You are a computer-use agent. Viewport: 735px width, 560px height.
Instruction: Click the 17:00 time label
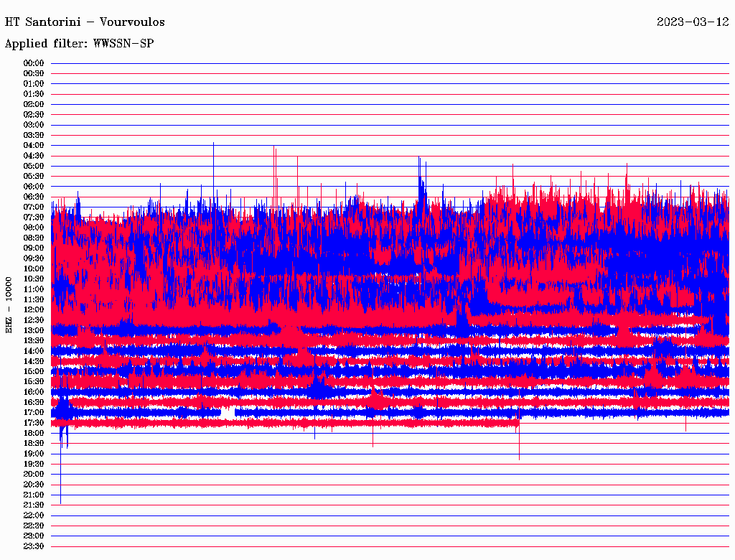click(34, 412)
